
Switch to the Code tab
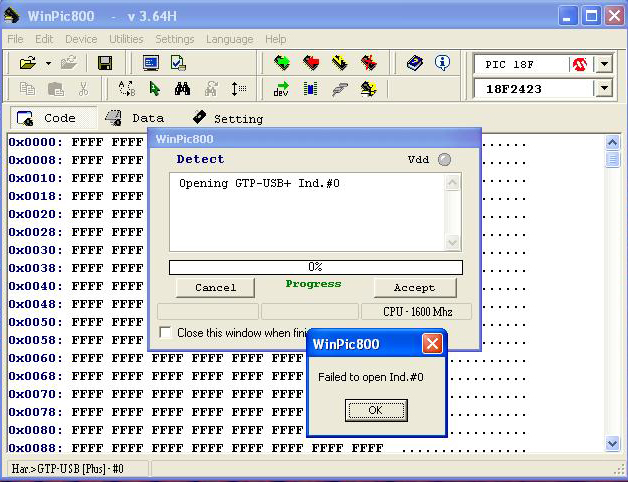53,118
